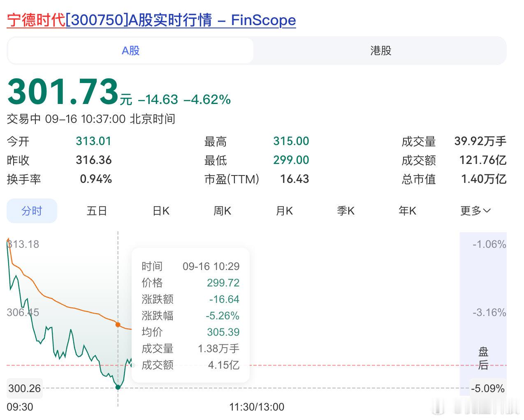Select the 五日 chart tab

point(97,211)
